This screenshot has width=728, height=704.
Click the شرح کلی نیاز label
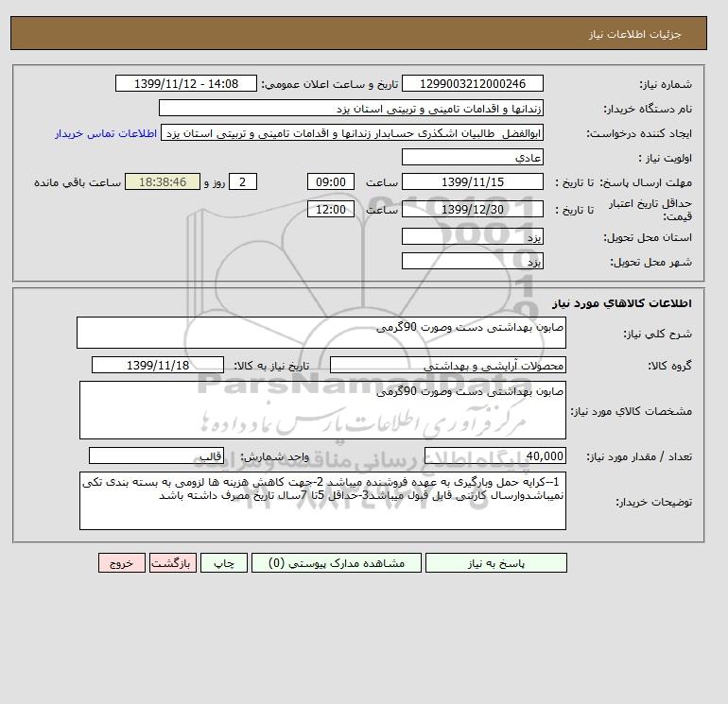click(x=658, y=334)
